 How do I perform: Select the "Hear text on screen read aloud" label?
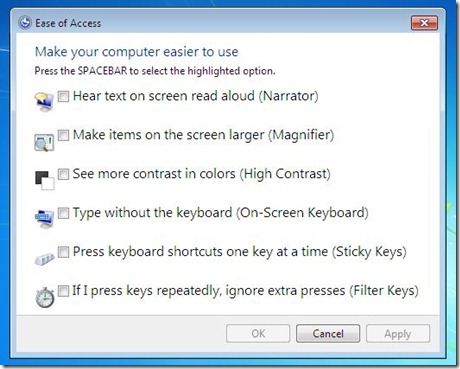[x=164, y=96]
